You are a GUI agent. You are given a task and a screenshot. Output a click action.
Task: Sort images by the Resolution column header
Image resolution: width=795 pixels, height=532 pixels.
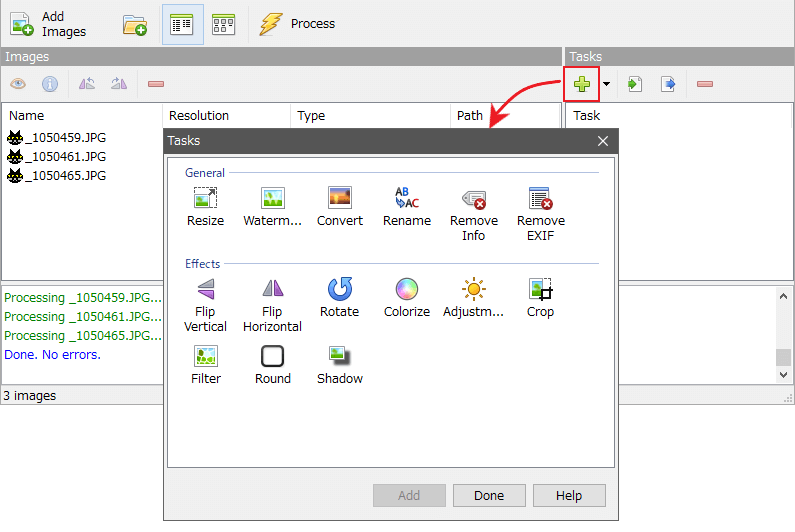pos(199,116)
